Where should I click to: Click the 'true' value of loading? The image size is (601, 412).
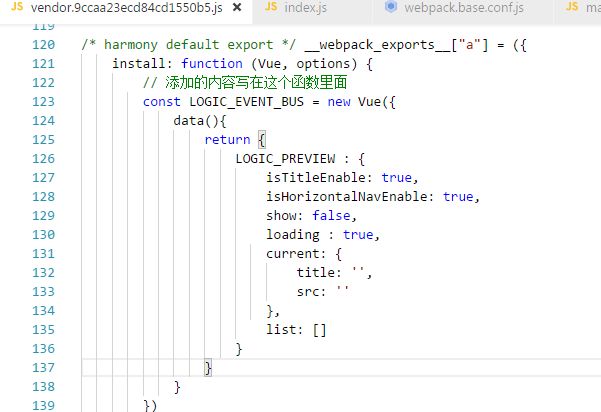click(358, 235)
